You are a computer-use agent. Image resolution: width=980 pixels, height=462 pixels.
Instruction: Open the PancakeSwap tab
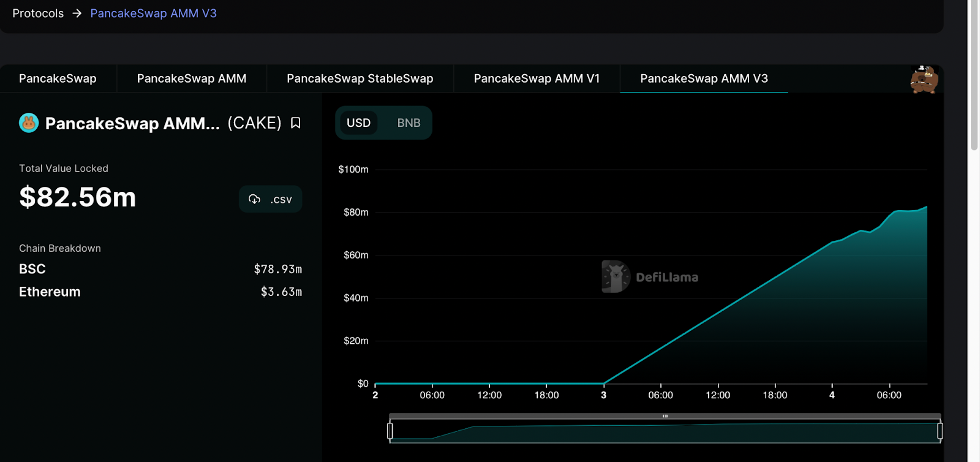click(x=58, y=78)
